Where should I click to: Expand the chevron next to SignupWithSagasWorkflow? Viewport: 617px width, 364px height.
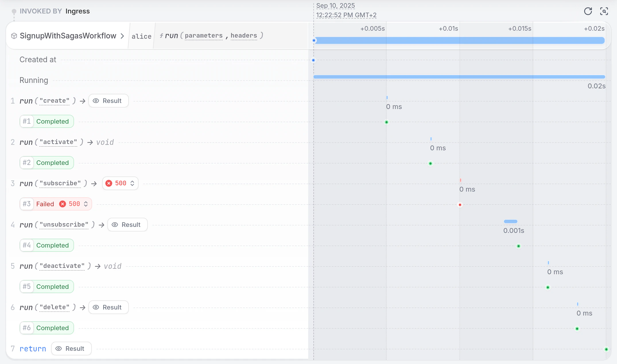click(x=122, y=36)
